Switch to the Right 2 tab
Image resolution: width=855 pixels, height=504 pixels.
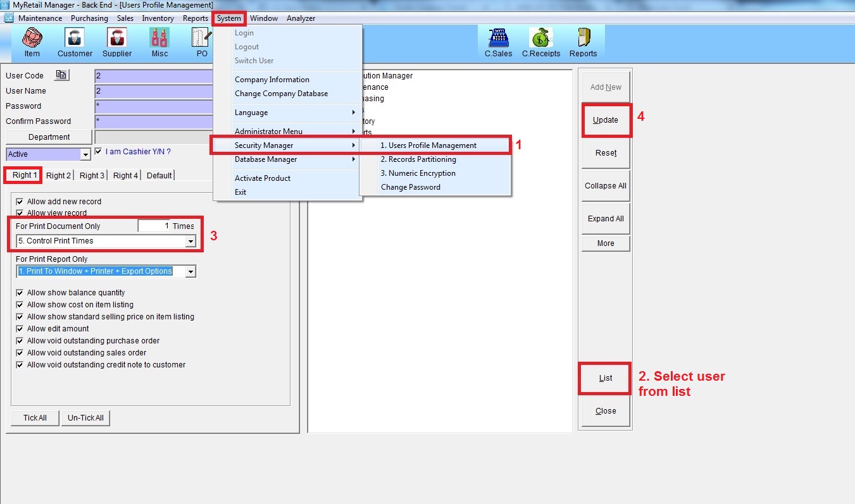(x=58, y=175)
